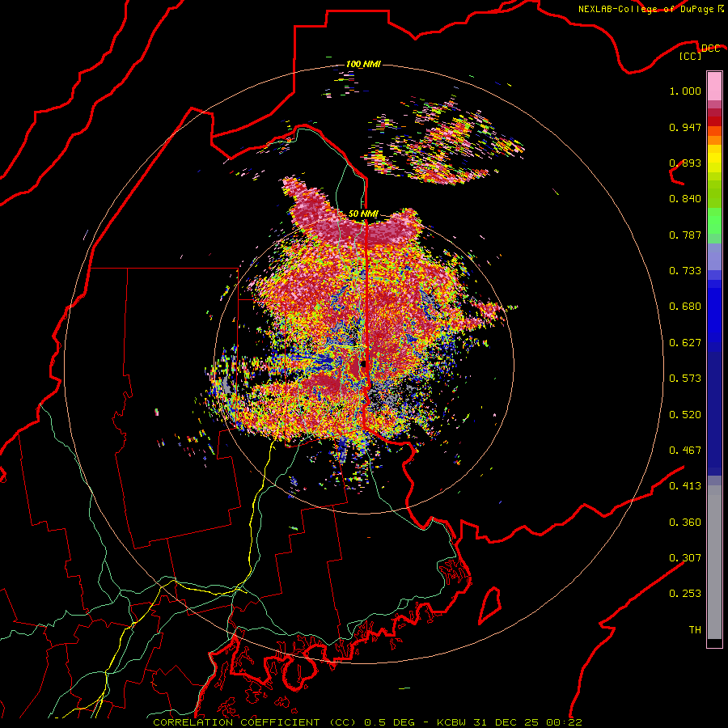Screen dimensions: 728x728
Task: Click the 0.787 legend value
Action: point(685,235)
